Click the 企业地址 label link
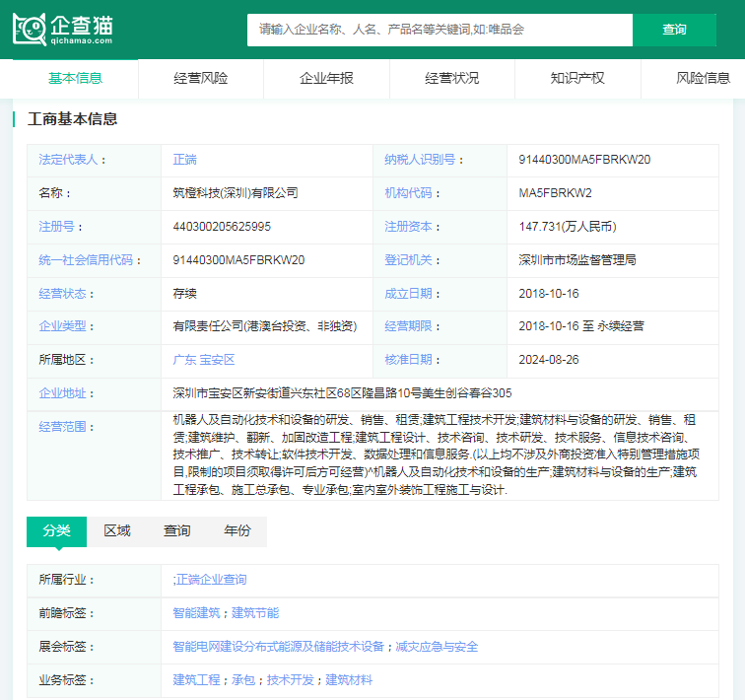This screenshot has width=745, height=700. tap(62, 393)
